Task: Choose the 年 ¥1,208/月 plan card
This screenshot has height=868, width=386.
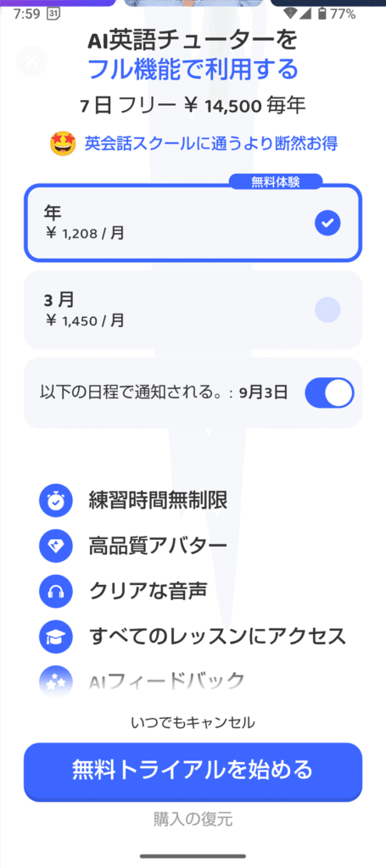Action: pyautogui.click(x=193, y=223)
